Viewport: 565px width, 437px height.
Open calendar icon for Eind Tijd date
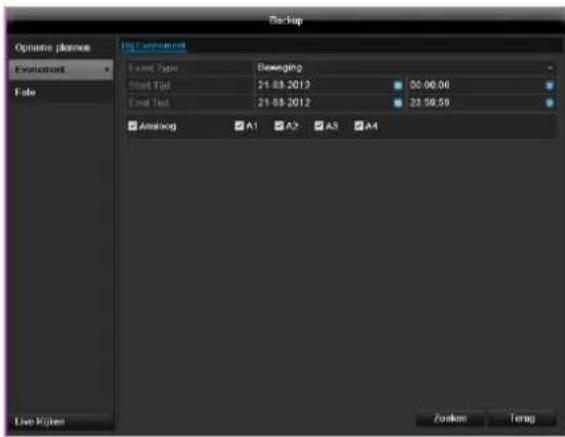398,103
